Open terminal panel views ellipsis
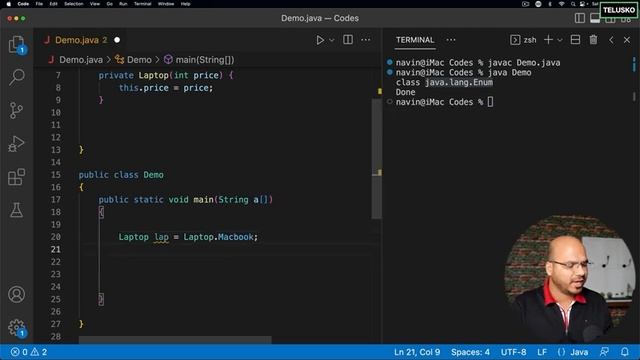 451,40
